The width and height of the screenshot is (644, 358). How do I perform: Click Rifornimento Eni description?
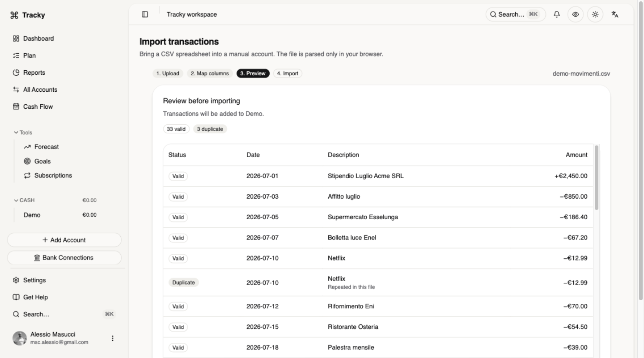(x=351, y=307)
